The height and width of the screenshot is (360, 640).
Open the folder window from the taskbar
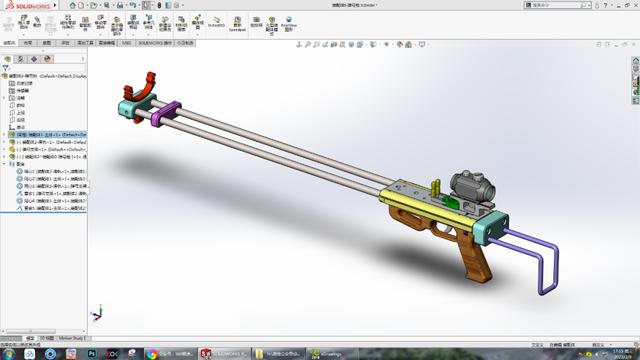pos(278,354)
